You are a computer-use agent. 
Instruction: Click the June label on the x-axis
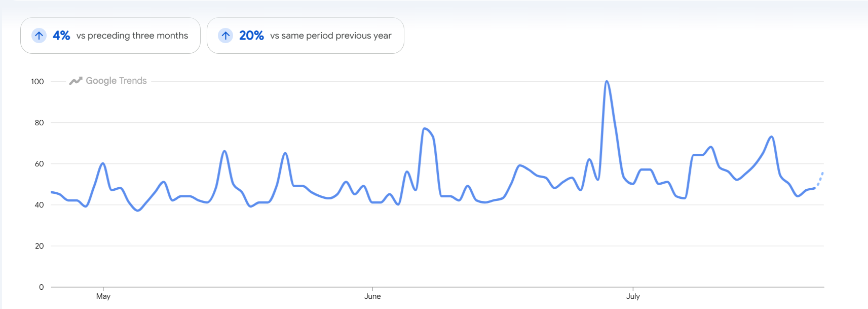(372, 296)
